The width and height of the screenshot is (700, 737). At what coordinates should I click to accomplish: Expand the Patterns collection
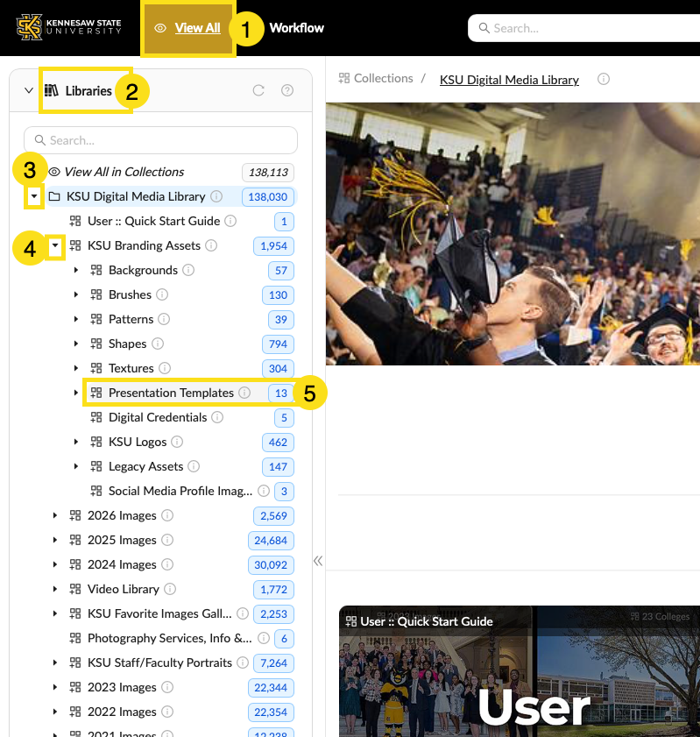[x=75, y=319]
